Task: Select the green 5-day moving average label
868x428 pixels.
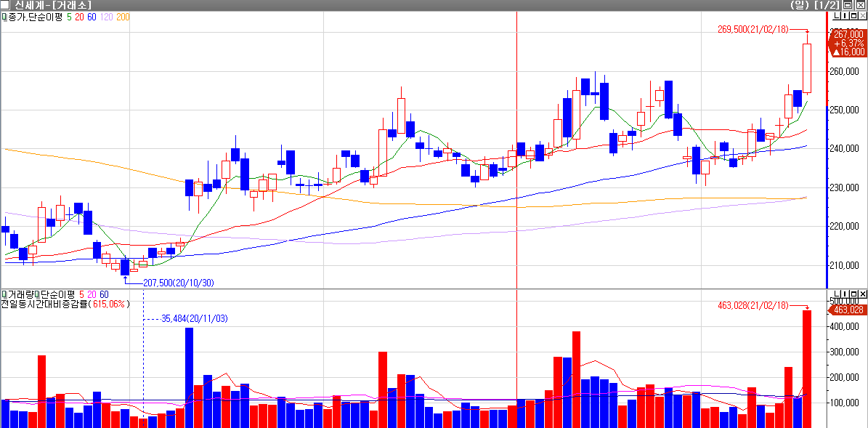Action: [x=69, y=17]
